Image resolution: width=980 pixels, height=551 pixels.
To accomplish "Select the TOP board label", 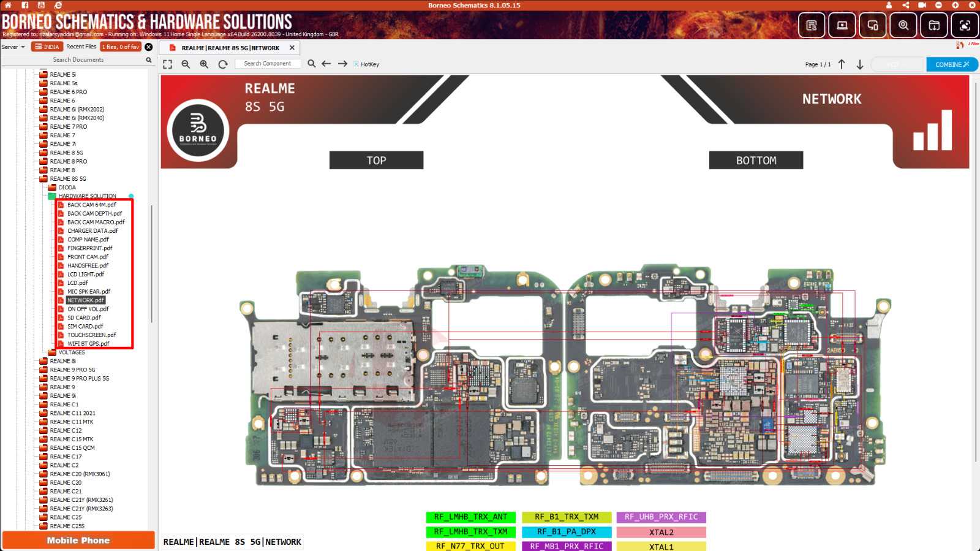I will point(376,160).
